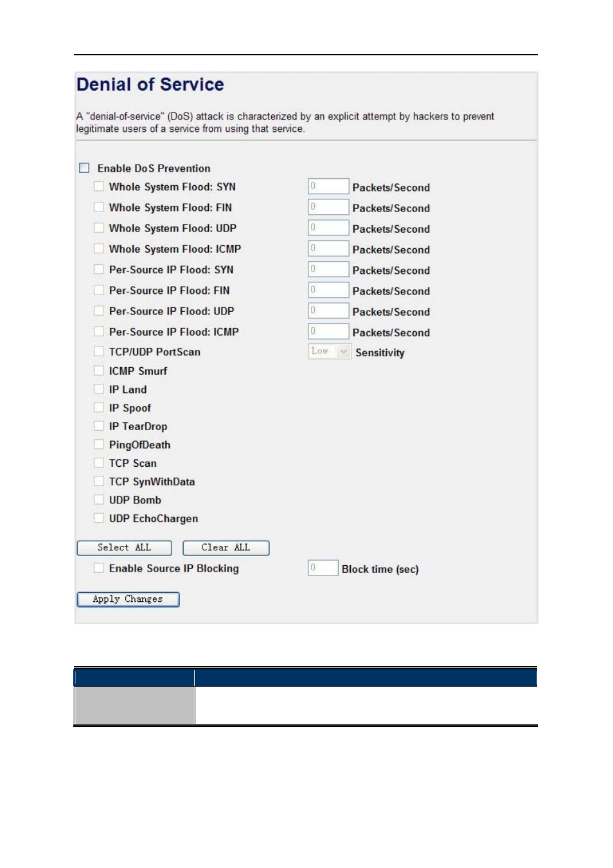Image resolution: width=613 pixels, height=868 pixels.
Task: Enable Source IP Blocking checkbox
Action: pyautogui.click(x=98, y=568)
